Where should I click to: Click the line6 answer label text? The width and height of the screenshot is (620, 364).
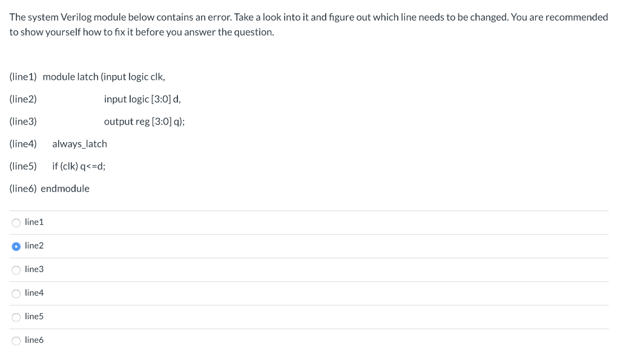pos(34,340)
